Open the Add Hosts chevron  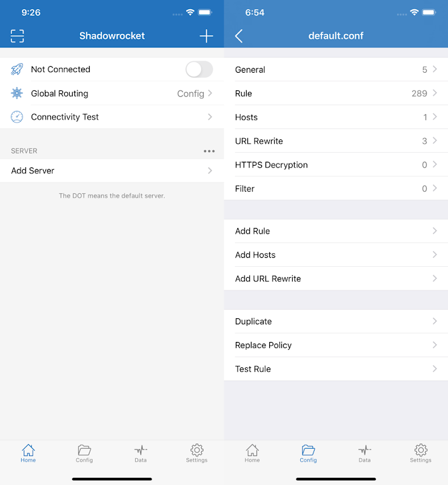click(435, 255)
